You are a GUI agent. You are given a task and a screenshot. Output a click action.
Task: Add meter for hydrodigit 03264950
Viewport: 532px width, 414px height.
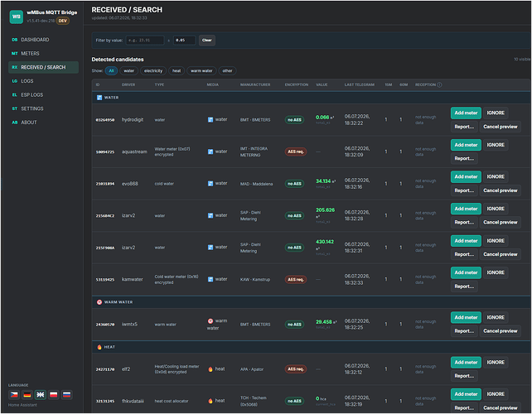point(466,113)
